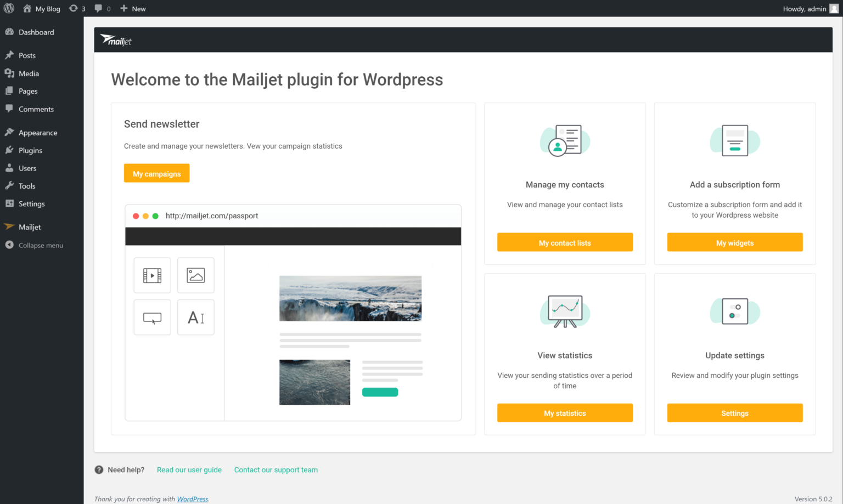This screenshot has height=504, width=843.
Task: Select the Users icon in the sidebar
Action: (x=10, y=168)
